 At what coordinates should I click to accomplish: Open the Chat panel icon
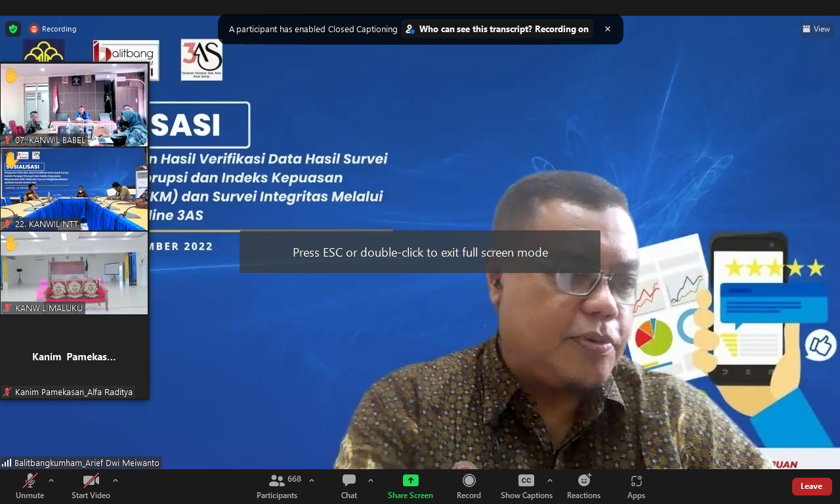(x=349, y=481)
